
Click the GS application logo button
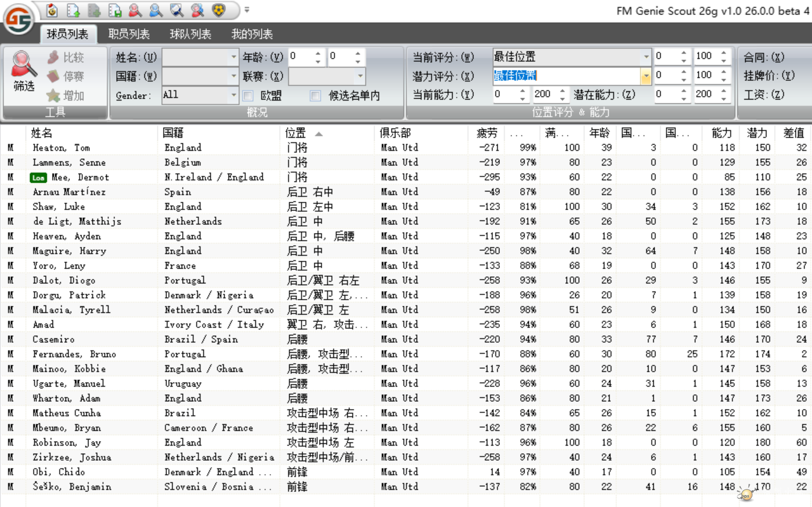[18, 20]
